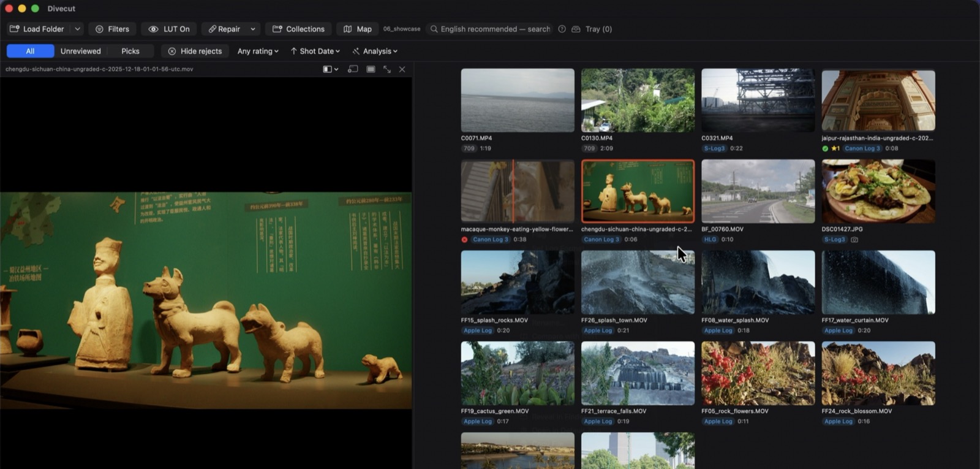Select the FF05_rock_flowers.MOV thumbnail
The height and width of the screenshot is (469, 980).
point(758,373)
